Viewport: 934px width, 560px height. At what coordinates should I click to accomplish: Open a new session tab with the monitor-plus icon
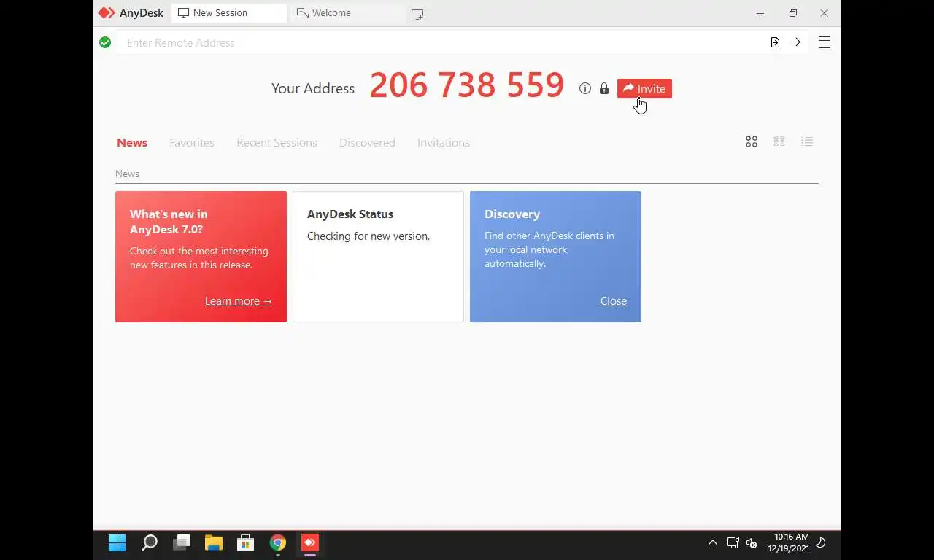417,14
